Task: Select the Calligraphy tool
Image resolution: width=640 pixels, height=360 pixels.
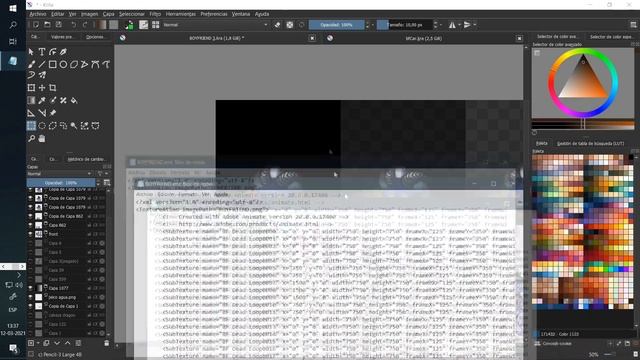Action: 63,52
